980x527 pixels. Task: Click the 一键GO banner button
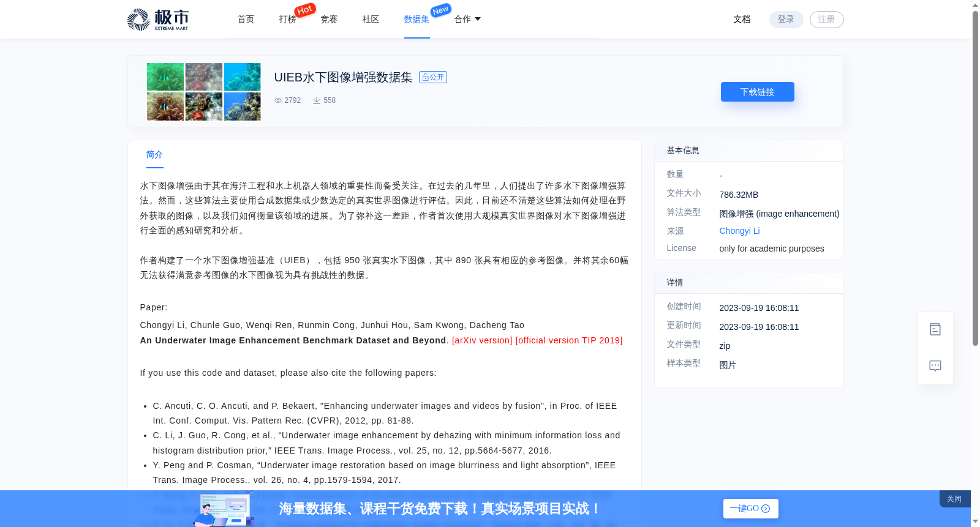[x=750, y=509]
